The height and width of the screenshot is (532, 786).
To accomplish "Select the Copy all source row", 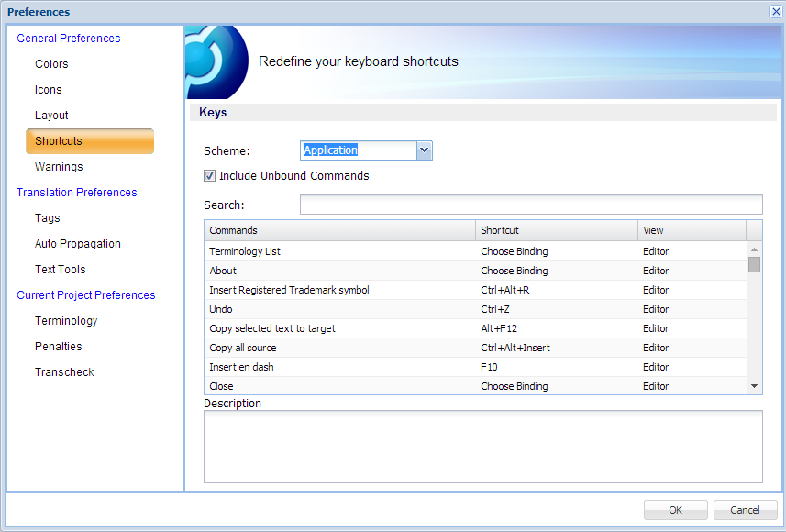I will pyautogui.click(x=475, y=348).
